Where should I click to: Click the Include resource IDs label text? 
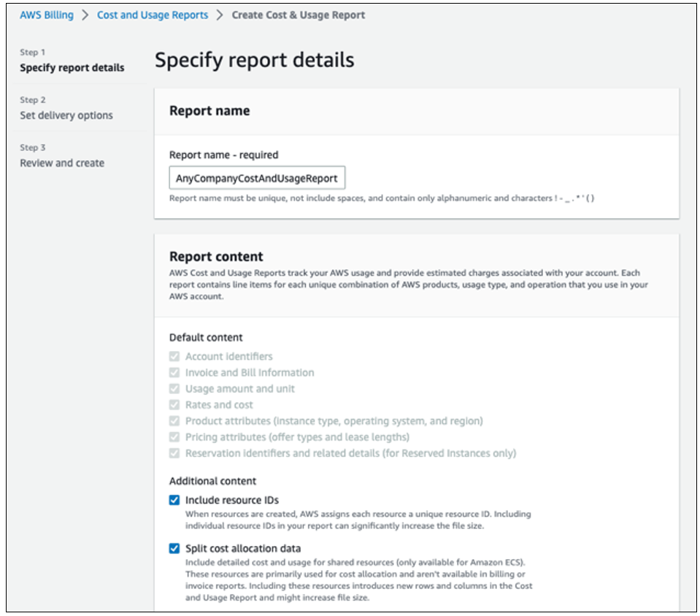(232, 501)
